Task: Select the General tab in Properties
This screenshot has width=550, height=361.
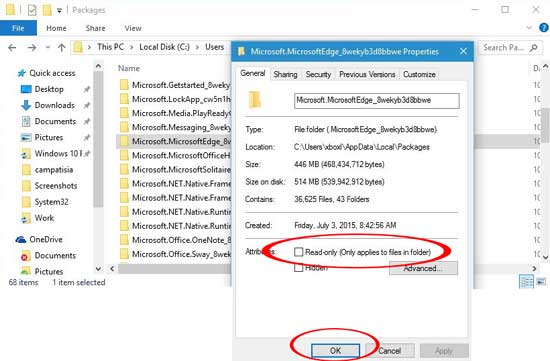Action: (253, 73)
